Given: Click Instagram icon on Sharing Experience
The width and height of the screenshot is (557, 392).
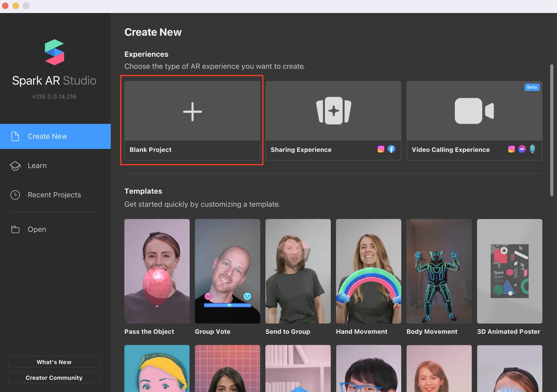Looking at the screenshot, I should coord(381,149).
